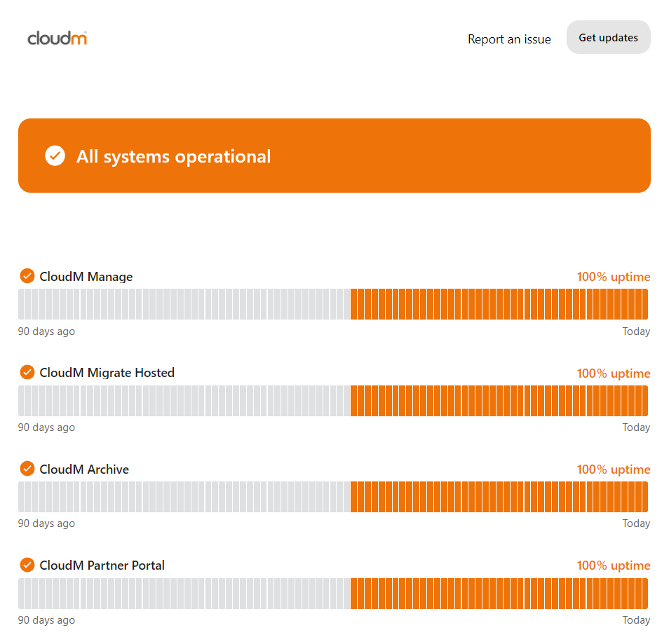Click the status check icon beside CloudM Partner Portal
This screenshot has height=644, width=669.
(x=27, y=565)
